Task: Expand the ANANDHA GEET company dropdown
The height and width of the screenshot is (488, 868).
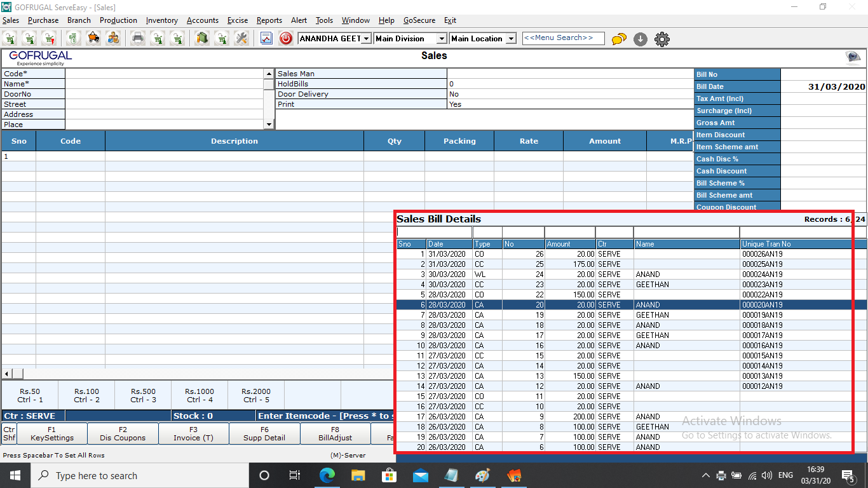Action: point(366,39)
